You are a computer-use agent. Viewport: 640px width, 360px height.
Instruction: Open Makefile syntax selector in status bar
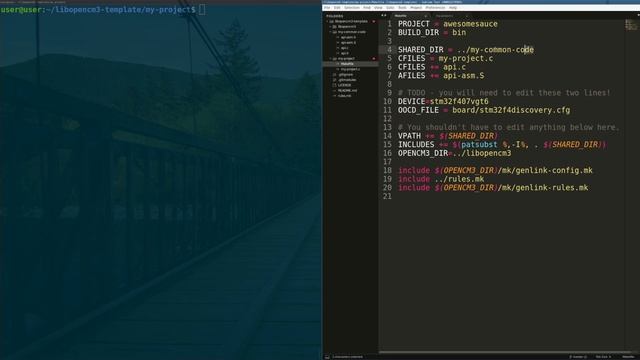(x=628, y=357)
